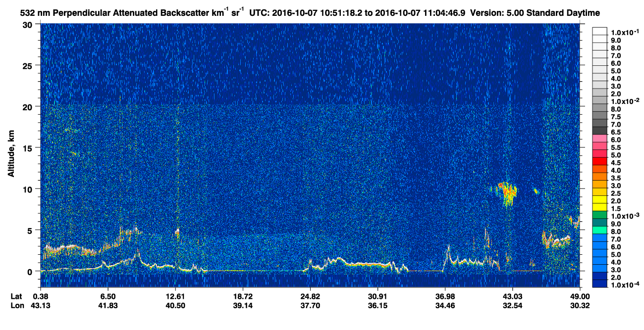Select altitude tick label 25
The image size is (644, 330).
coord(28,65)
